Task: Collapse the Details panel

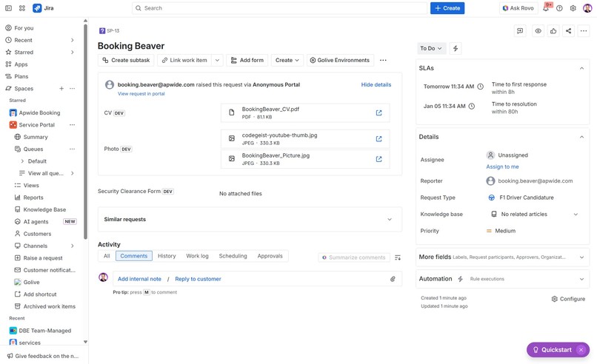Action: point(581,137)
